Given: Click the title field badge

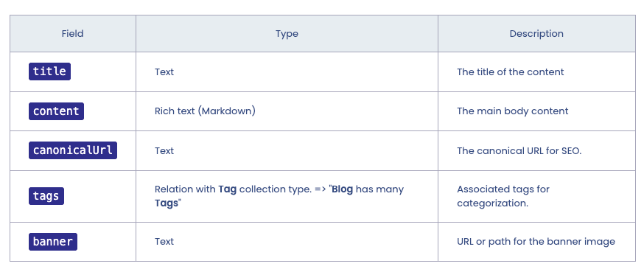Looking at the screenshot, I should pyautogui.click(x=49, y=72).
